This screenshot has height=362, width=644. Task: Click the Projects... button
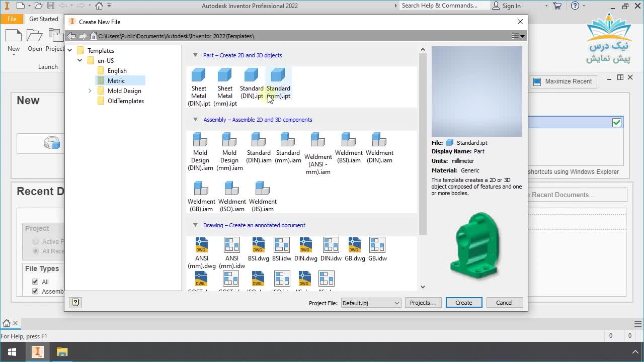pyautogui.click(x=423, y=303)
